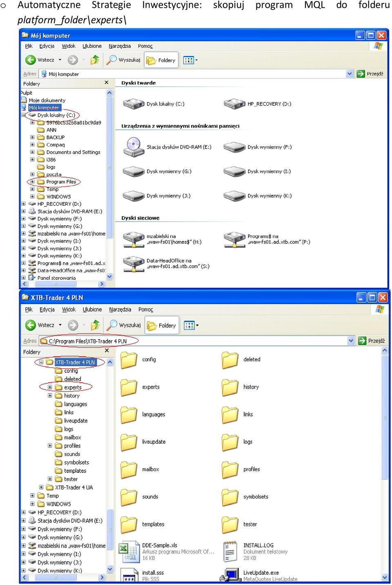Open INSTALL.LOG text document

230,551
